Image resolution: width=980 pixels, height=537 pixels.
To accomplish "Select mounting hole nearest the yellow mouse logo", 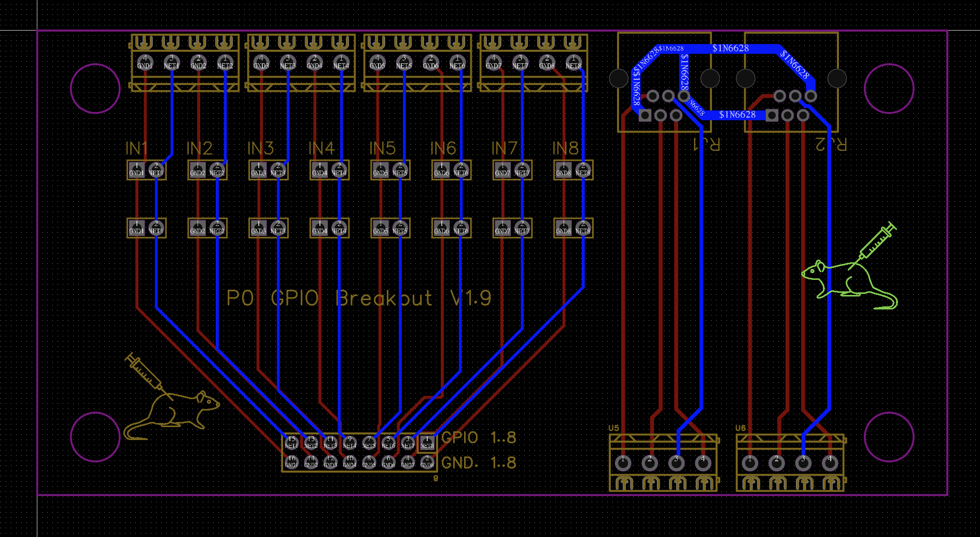I will click(x=95, y=436).
